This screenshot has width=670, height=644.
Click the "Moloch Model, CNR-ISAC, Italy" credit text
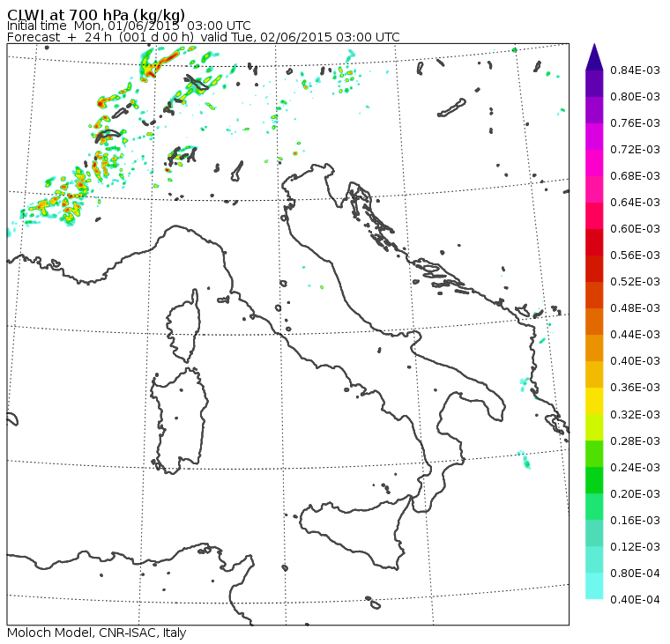coord(97,633)
